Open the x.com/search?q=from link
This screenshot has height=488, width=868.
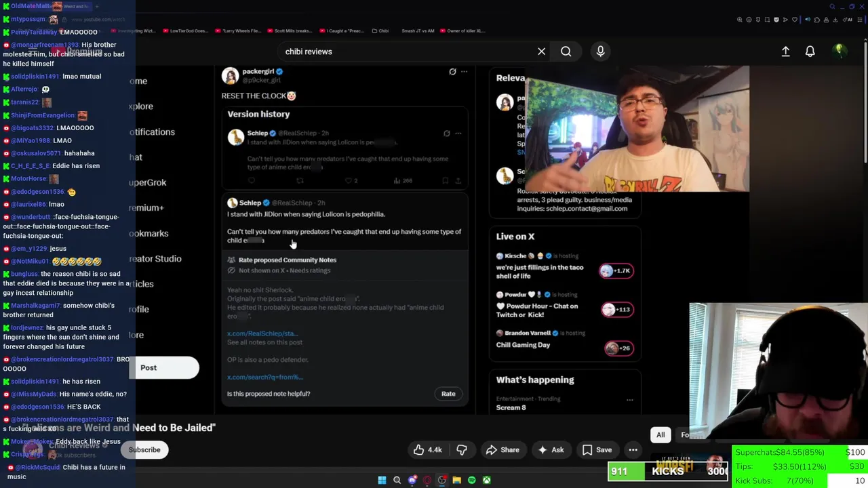265,377
